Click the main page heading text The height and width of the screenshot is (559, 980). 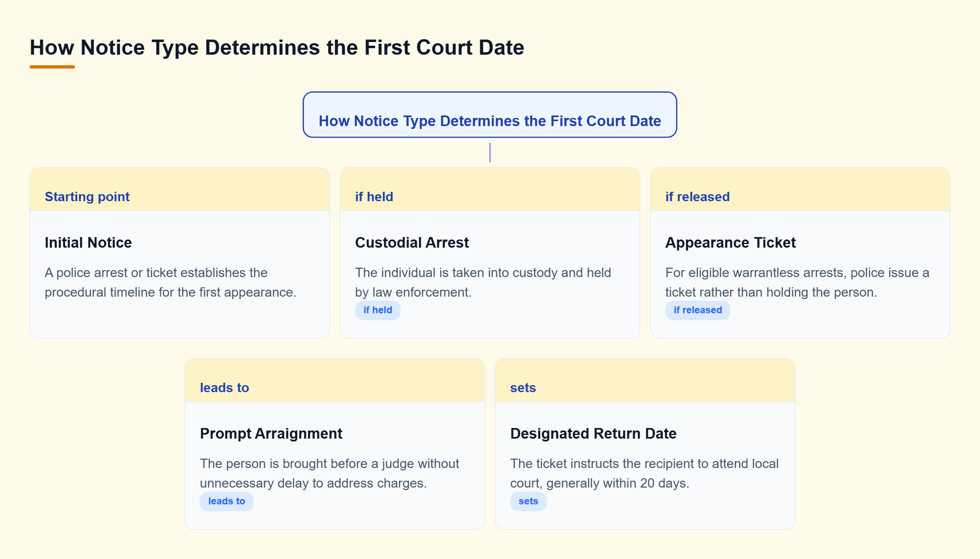(x=277, y=47)
